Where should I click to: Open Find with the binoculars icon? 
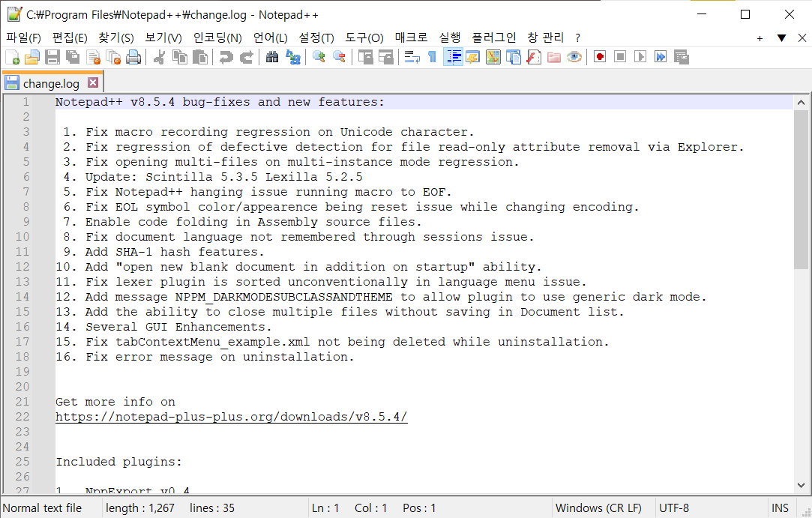272,57
